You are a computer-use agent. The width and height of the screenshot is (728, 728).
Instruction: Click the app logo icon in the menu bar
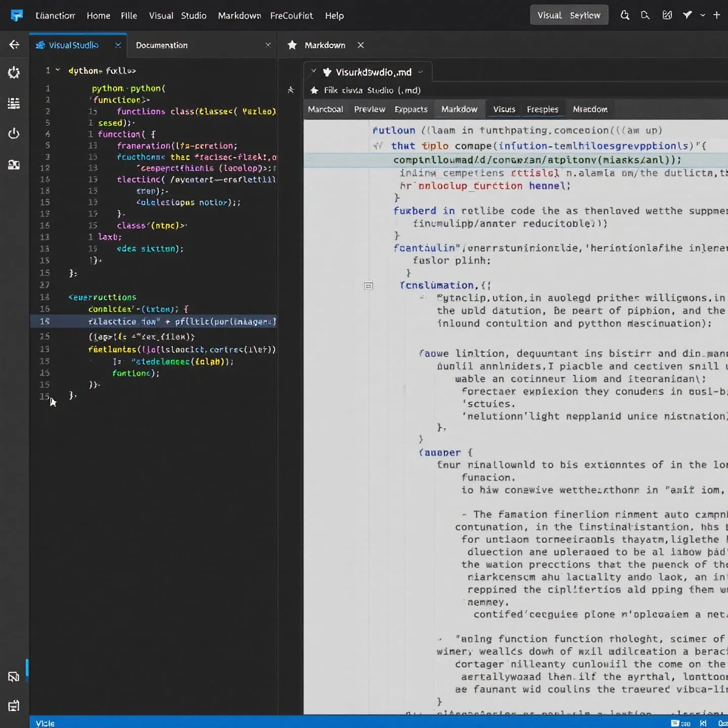click(x=17, y=16)
